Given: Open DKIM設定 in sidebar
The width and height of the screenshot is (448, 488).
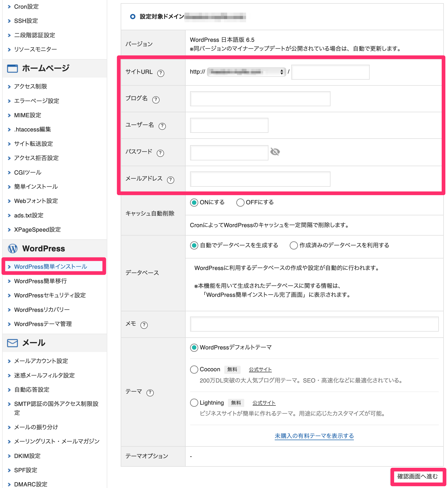Looking at the screenshot, I should click(x=27, y=456).
